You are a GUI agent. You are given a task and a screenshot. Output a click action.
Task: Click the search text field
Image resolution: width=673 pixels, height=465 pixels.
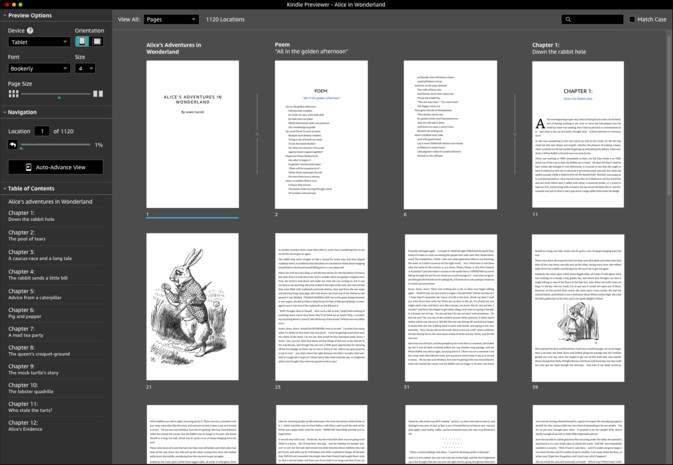click(592, 19)
